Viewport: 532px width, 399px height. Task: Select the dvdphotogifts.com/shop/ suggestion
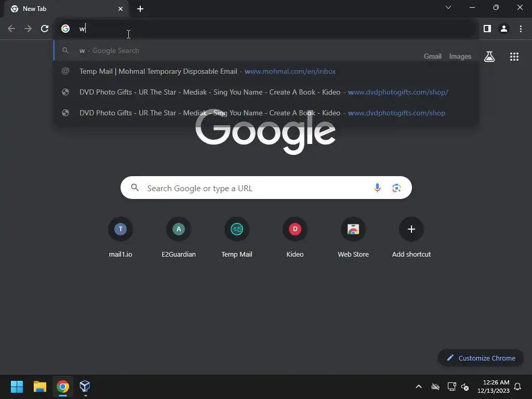point(267,92)
